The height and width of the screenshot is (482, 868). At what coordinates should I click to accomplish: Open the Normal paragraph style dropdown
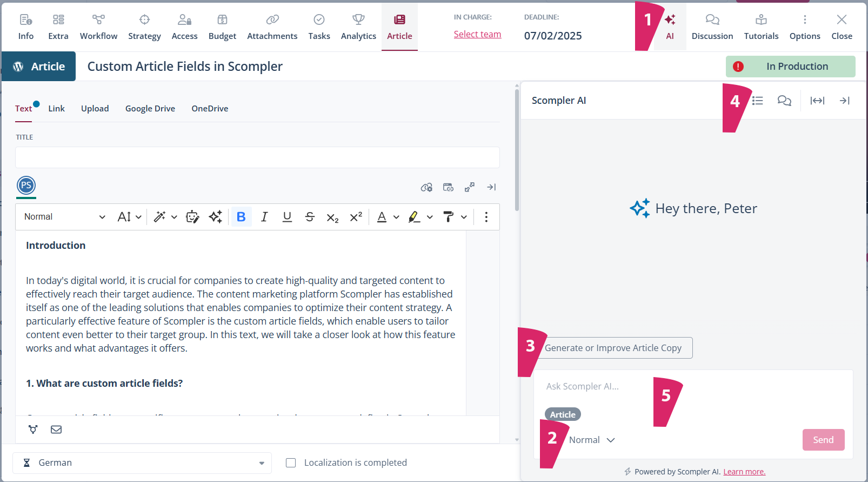tap(64, 217)
